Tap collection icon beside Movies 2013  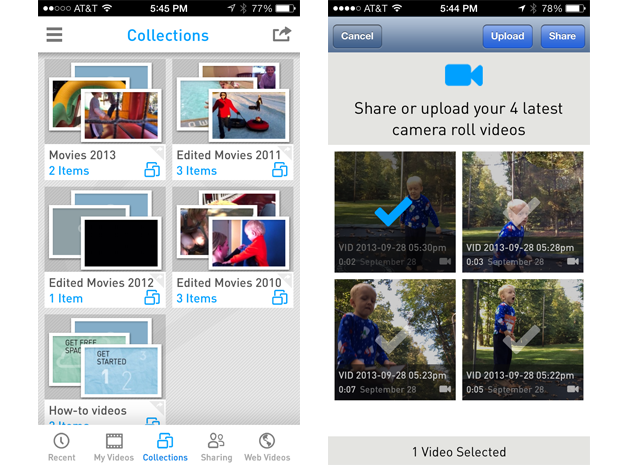pyautogui.click(x=152, y=170)
